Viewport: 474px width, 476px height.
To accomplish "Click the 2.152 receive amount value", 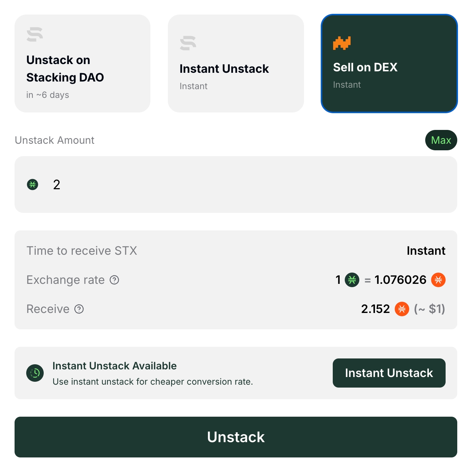I will point(375,309).
